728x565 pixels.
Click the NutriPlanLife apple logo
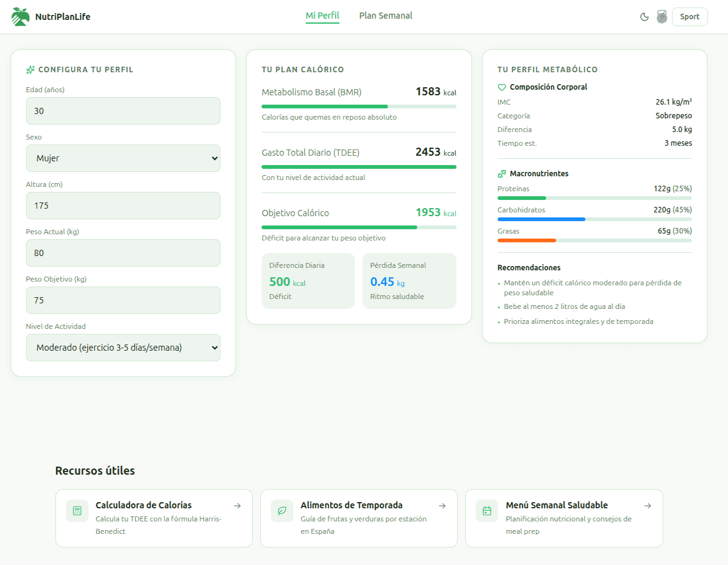coord(21,17)
